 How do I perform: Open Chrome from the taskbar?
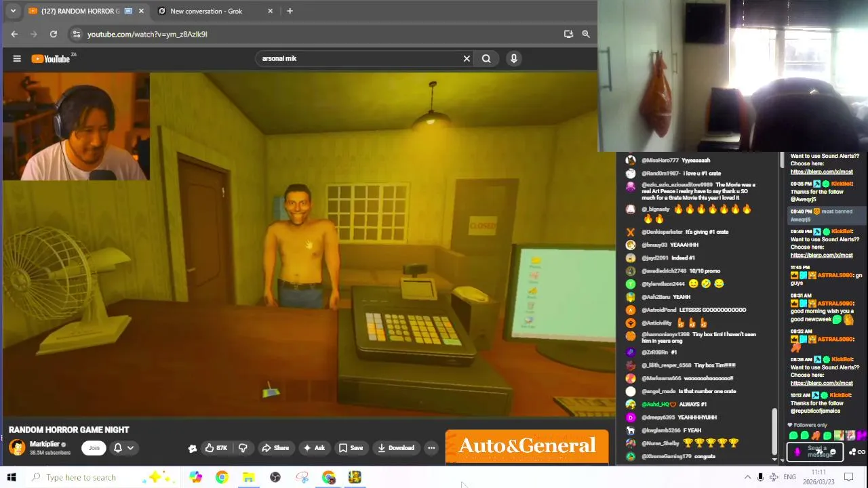click(x=222, y=477)
